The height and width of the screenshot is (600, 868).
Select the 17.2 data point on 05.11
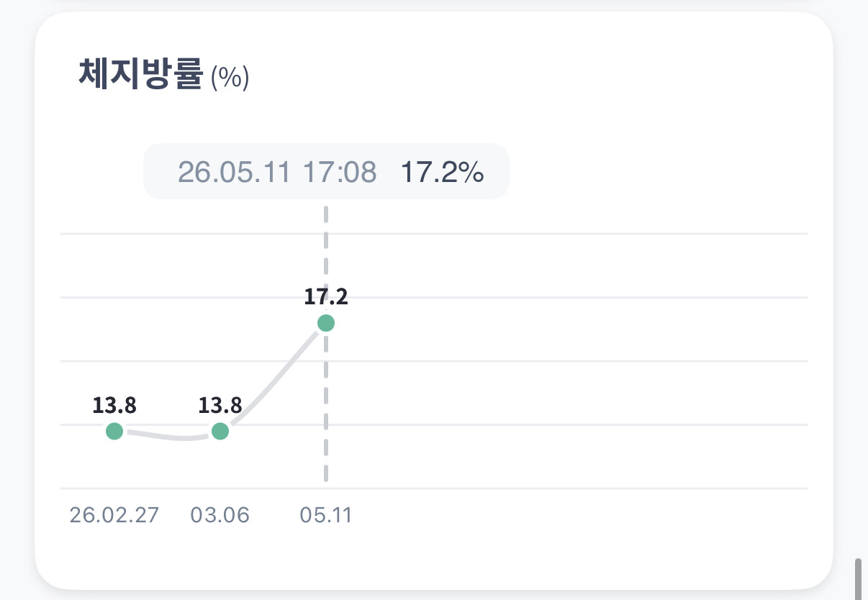click(326, 323)
